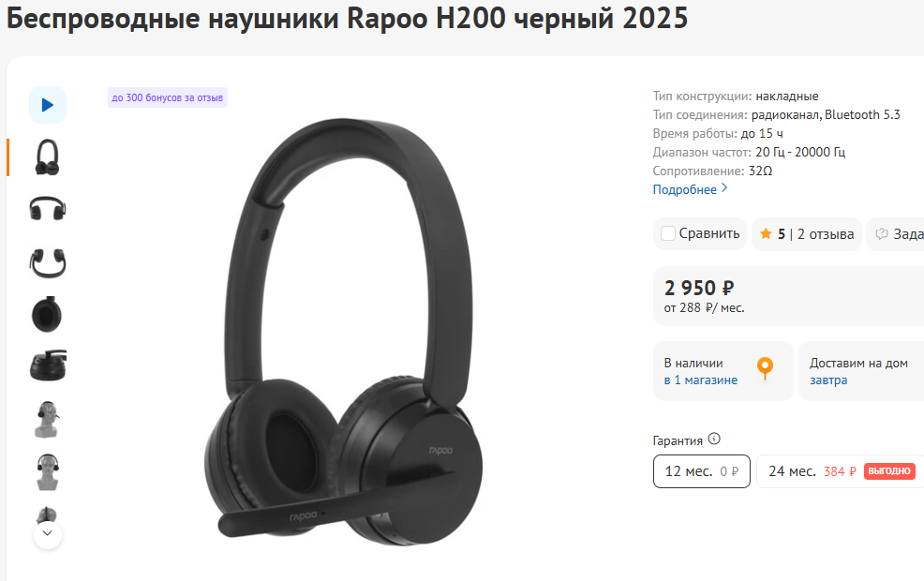Choose the 24 мес. warranty option
The height and width of the screenshot is (581, 924).
pos(841,471)
